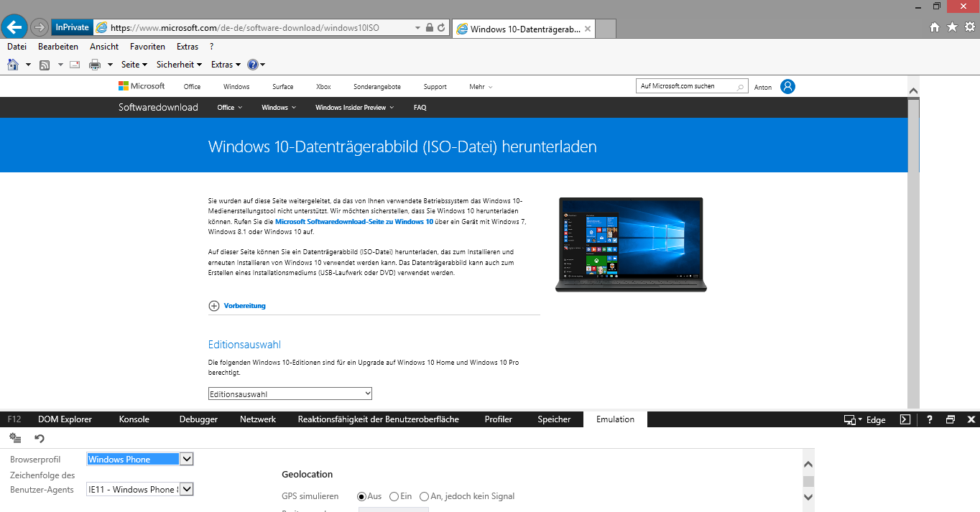This screenshot has width=980, height=512.
Task: Click the reset emulation settings undo icon
Action: point(40,438)
